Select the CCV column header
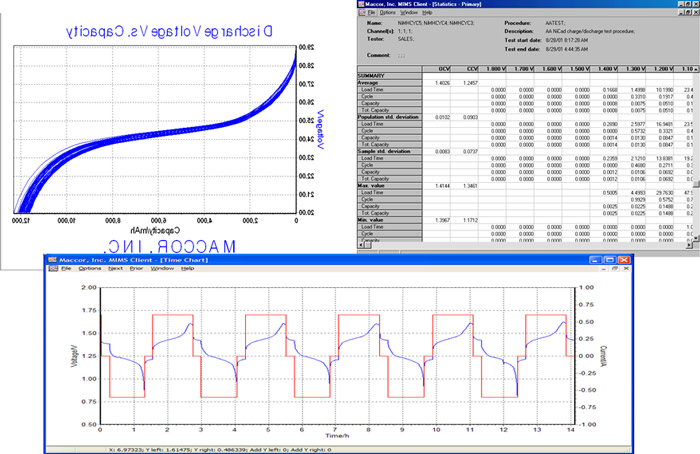700x454 pixels. (465, 69)
